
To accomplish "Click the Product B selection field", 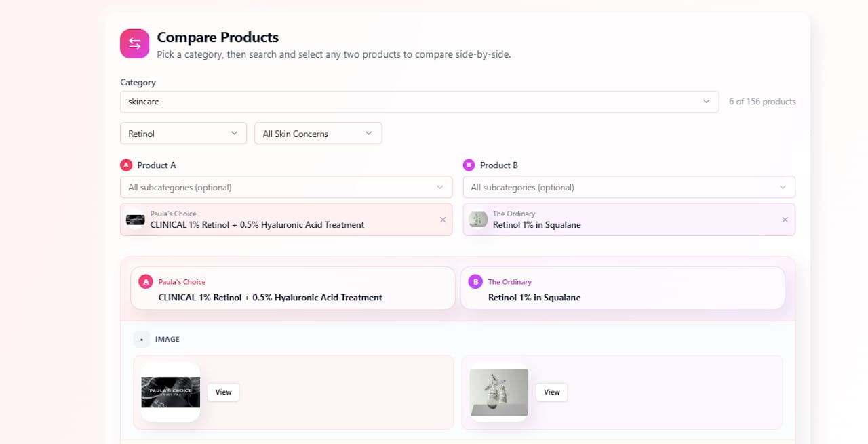I will [x=629, y=220].
